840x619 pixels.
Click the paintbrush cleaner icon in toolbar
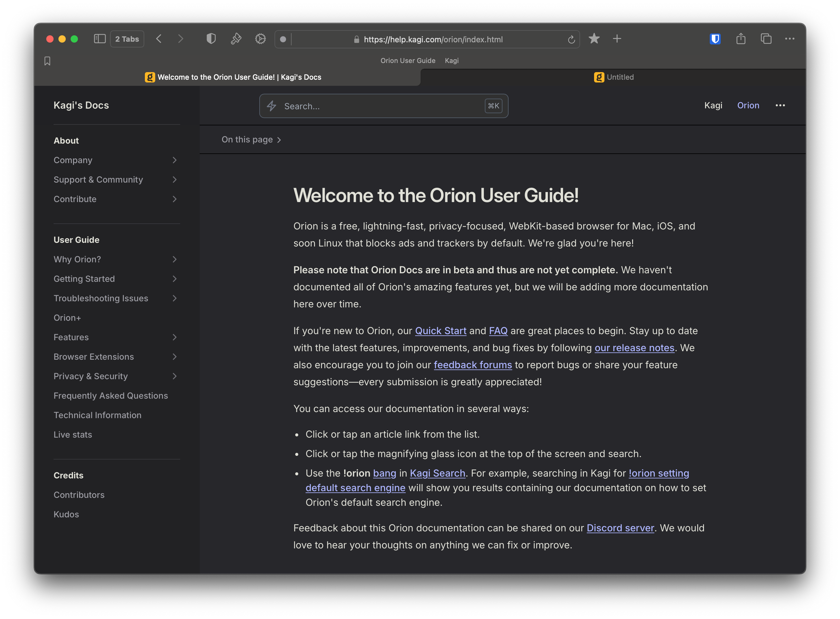(x=236, y=39)
